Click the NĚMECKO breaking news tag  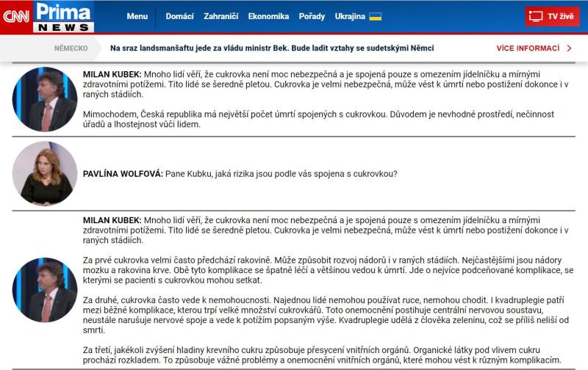[x=71, y=48]
